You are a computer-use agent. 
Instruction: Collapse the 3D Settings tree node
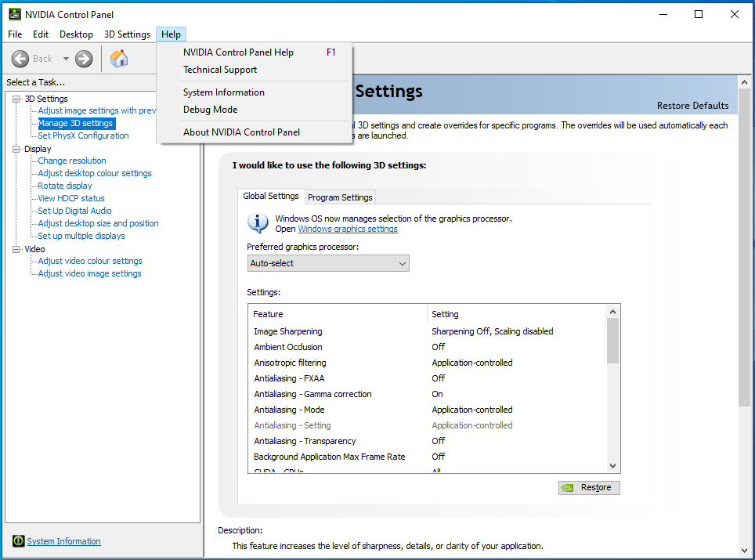pyautogui.click(x=16, y=99)
